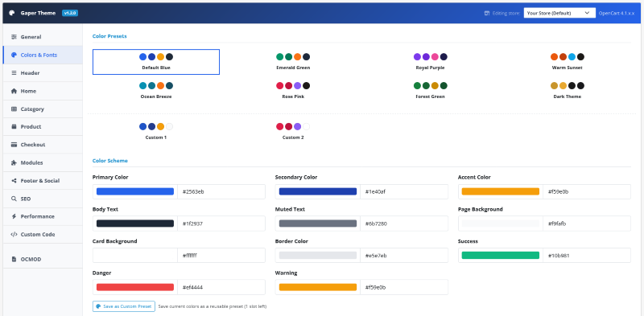644x316 pixels.
Task: Select the Dark Theme preset
Action: 568,91
